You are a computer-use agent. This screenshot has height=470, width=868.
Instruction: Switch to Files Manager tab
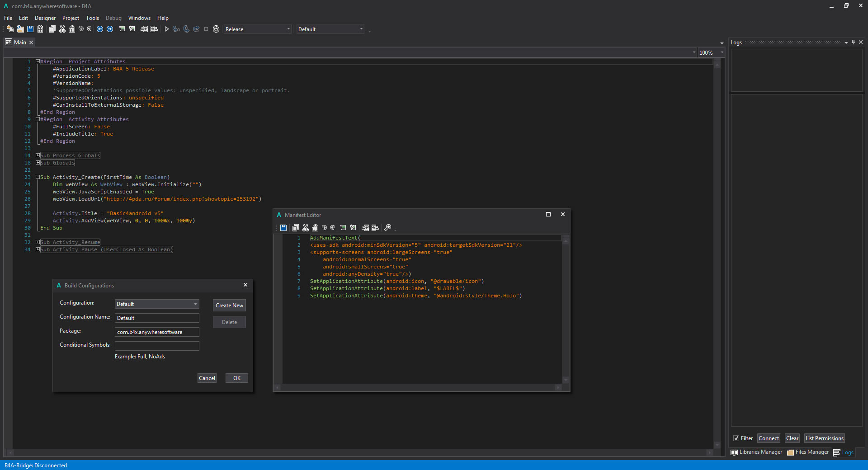[x=808, y=452]
